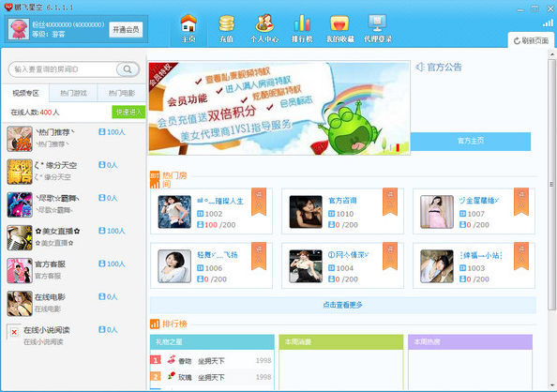The image size is (557, 392).
Task: Select the 本周消费 ranking tab
Action: tap(341, 342)
